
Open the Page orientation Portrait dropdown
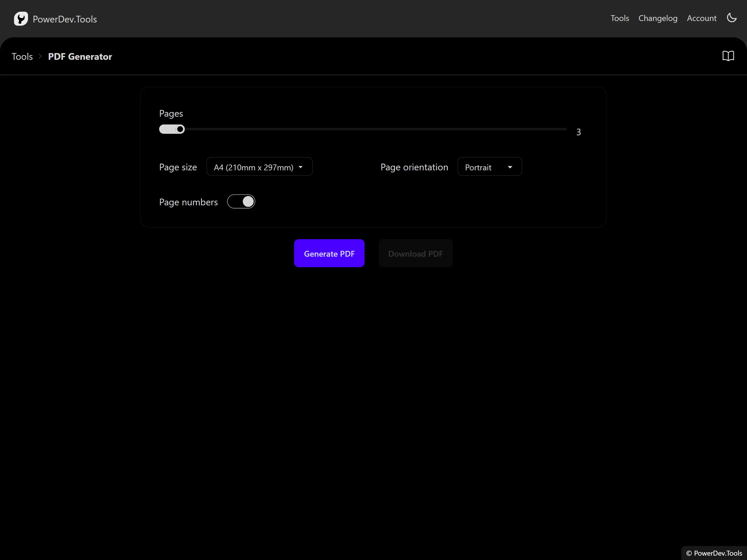pos(489,167)
